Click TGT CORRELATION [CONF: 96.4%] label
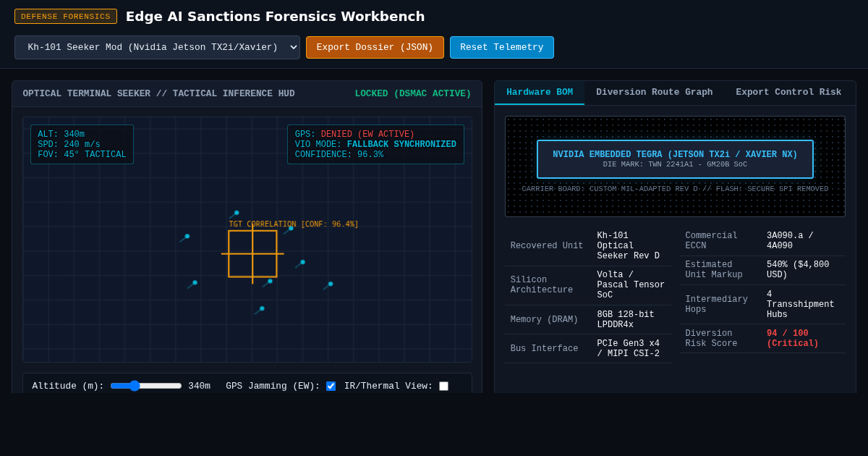 (294, 224)
